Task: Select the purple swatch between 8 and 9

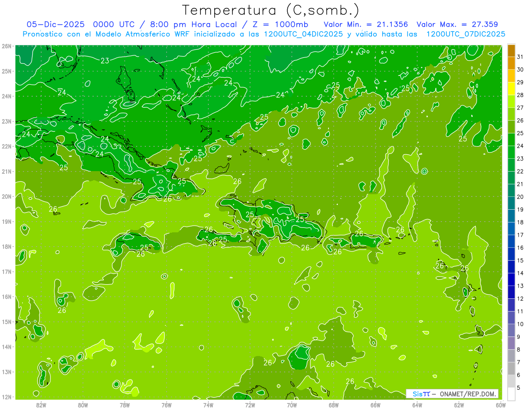Action: 511,343
